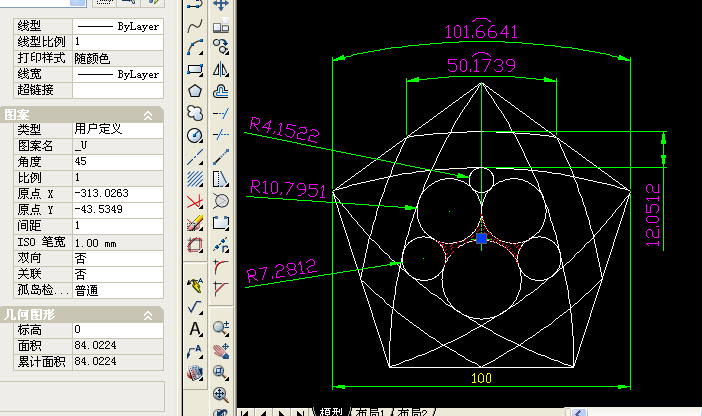The width and height of the screenshot is (702, 416).
Task: Open the 线型 ByLayer dropdown
Action: pyautogui.click(x=118, y=26)
